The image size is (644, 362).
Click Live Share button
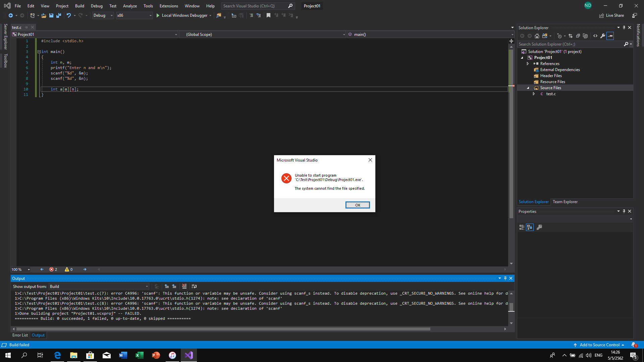611,15
